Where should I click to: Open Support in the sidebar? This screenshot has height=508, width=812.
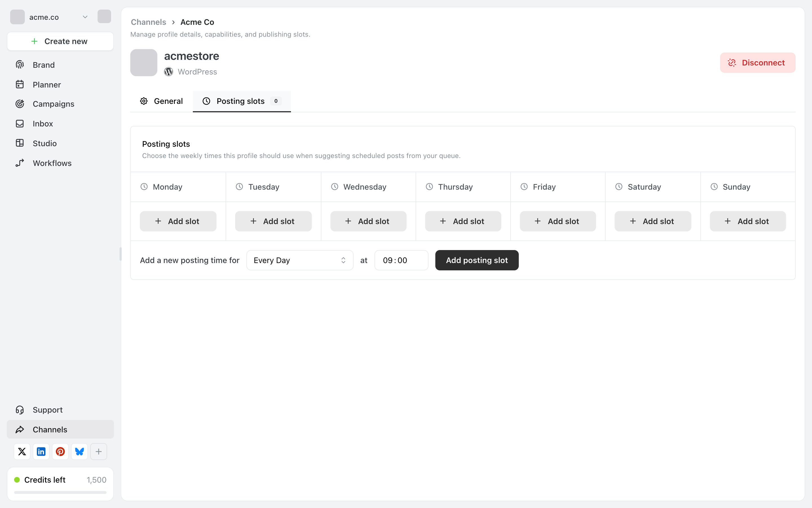point(60,410)
